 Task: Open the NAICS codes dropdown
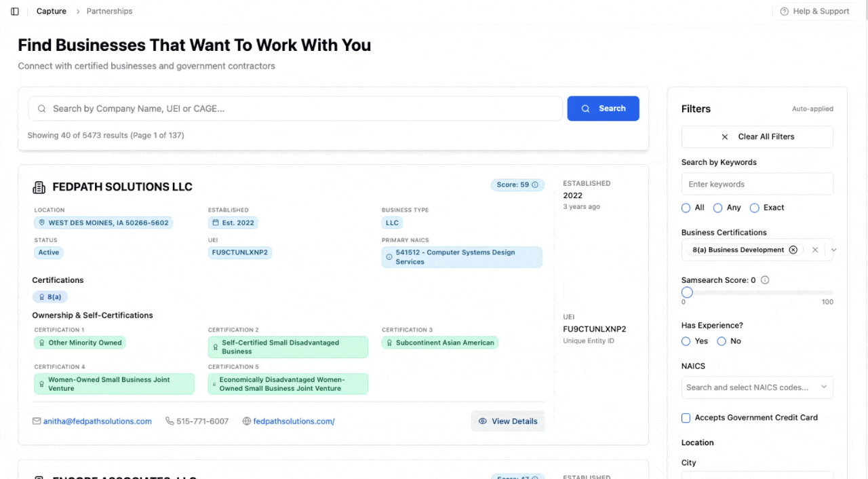[757, 387]
